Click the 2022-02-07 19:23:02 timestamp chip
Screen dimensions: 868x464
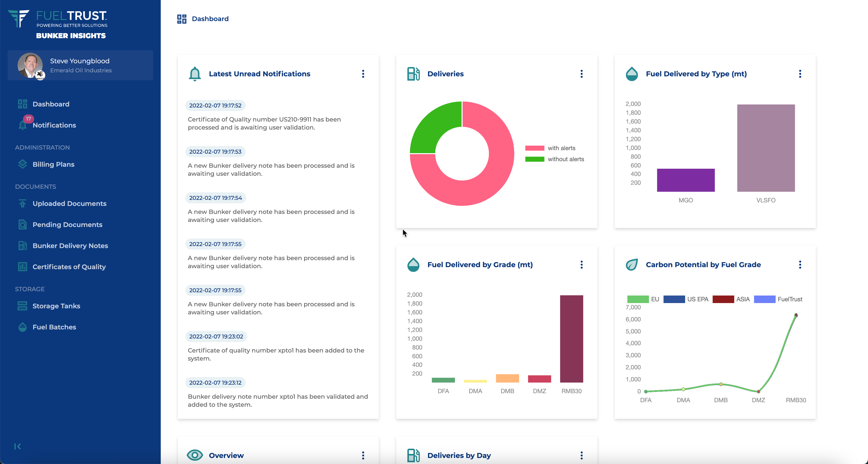coord(216,337)
